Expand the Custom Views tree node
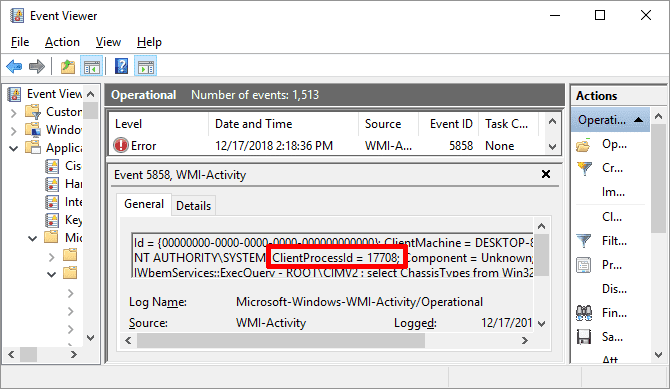 click(13, 113)
